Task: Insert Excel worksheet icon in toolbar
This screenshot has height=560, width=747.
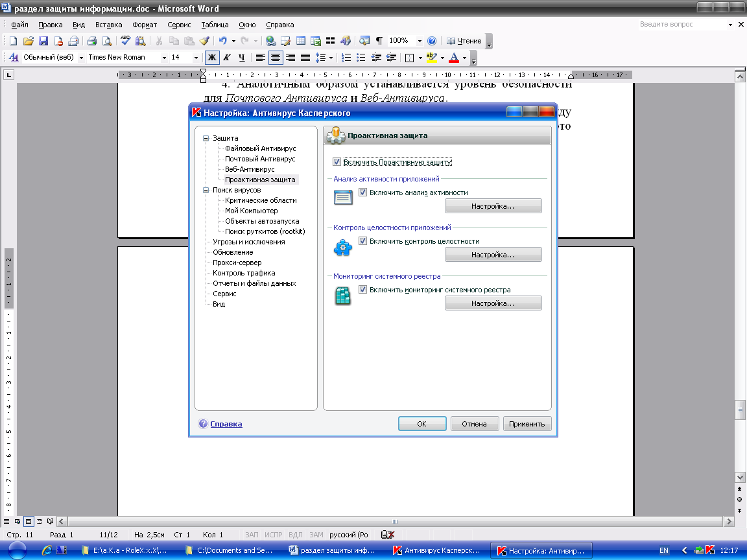Action: [315, 41]
